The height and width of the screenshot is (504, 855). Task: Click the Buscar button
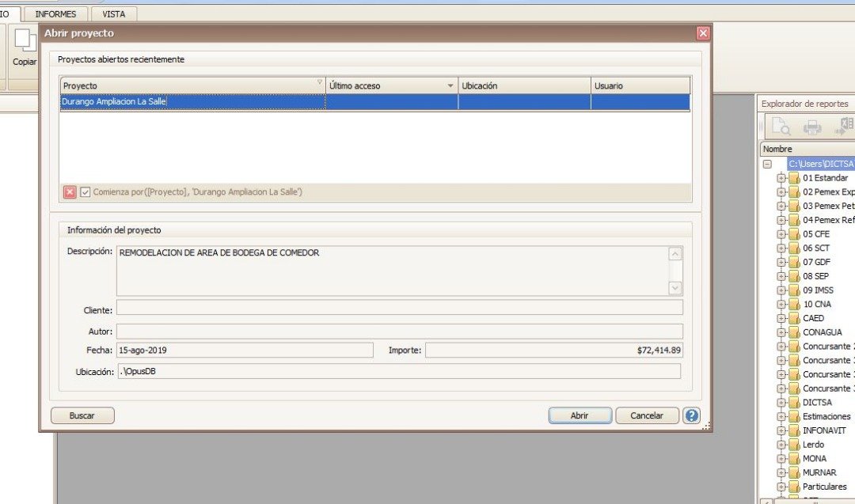[82, 415]
